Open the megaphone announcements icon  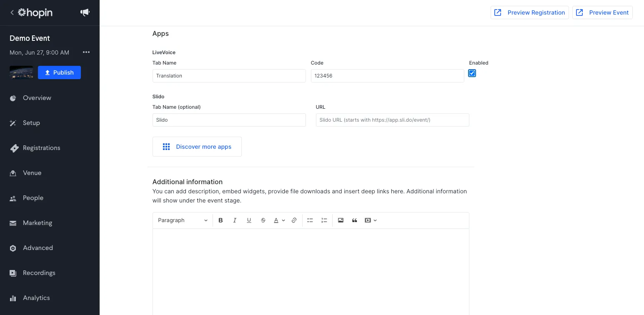coord(85,12)
